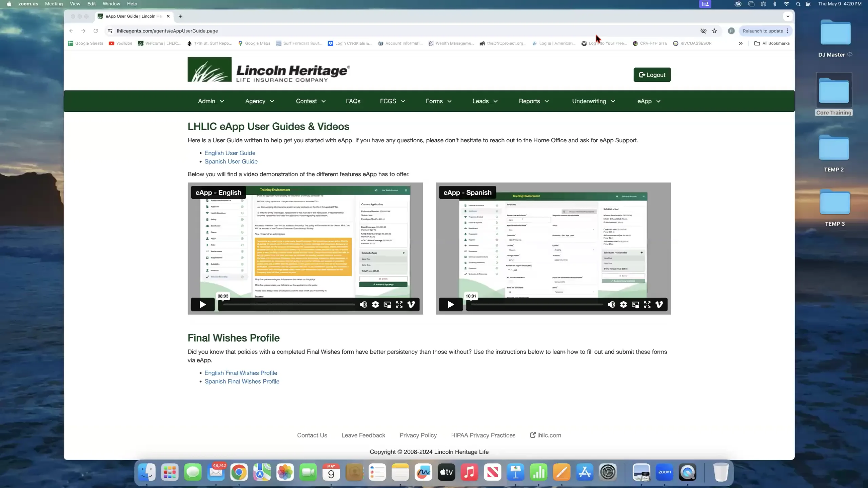Open the Privacy Policy link

click(x=418, y=435)
